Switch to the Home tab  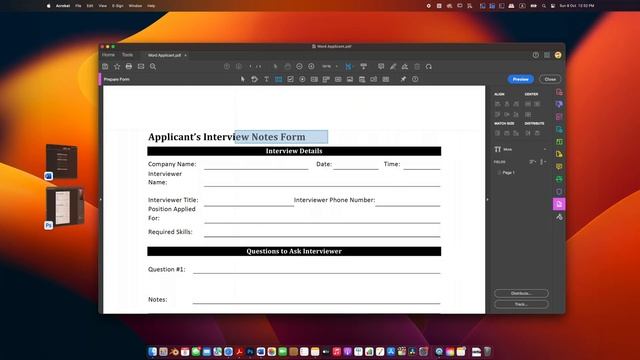pos(109,55)
